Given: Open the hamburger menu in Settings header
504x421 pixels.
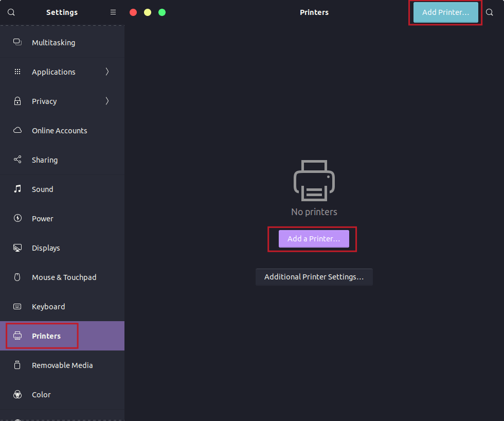Looking at the screenshot, I should point(113,12).
